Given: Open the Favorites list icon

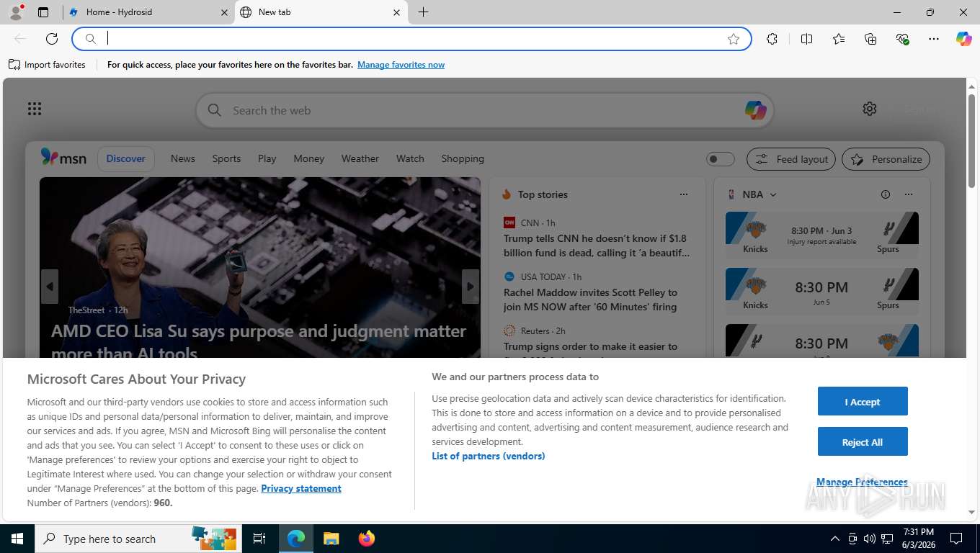Looking at the screenshot, I should click(839, 39).
